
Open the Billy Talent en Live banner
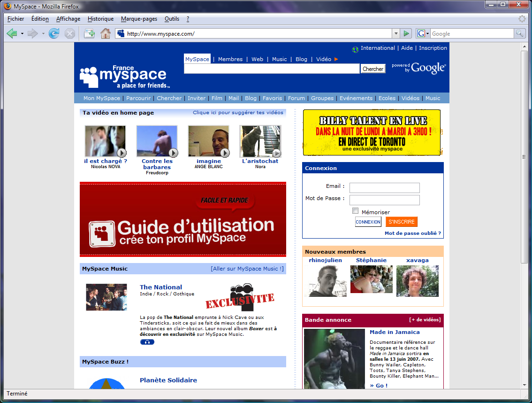[x=372, y=132]
